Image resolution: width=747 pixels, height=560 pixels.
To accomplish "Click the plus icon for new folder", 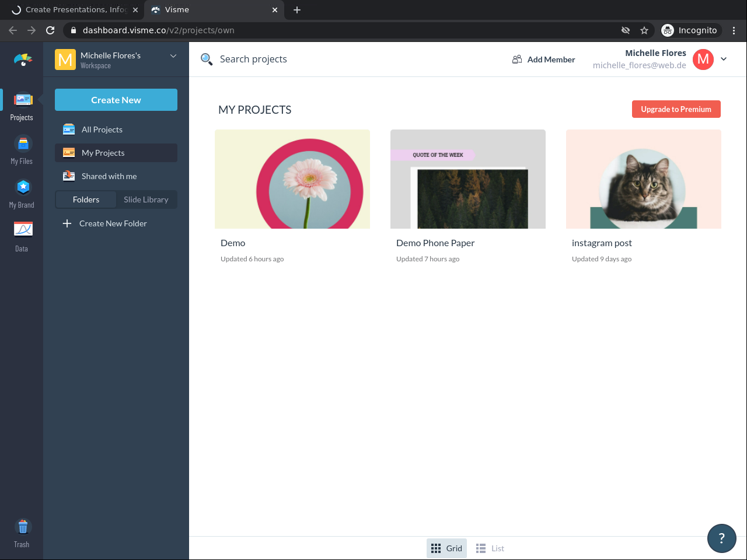I will coord(67,223).
